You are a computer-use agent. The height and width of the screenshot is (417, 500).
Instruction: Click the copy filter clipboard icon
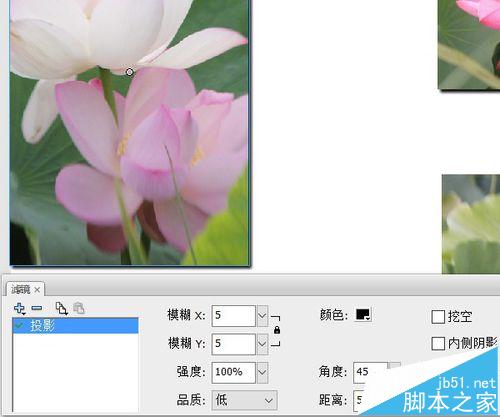click(61, 309)
